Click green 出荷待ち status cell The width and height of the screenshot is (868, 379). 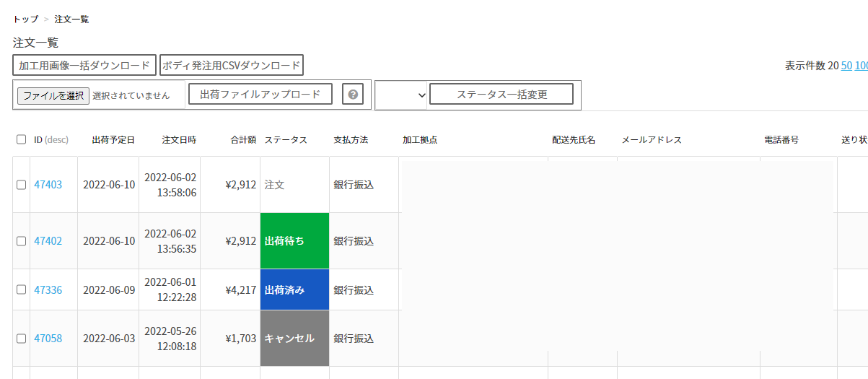294,241
